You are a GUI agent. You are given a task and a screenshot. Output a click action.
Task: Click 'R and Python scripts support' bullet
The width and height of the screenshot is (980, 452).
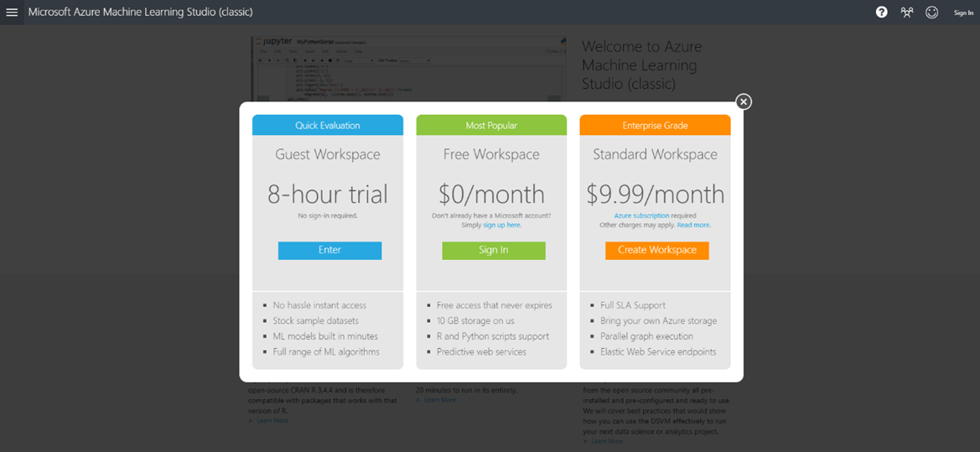(x=492, y=336)
